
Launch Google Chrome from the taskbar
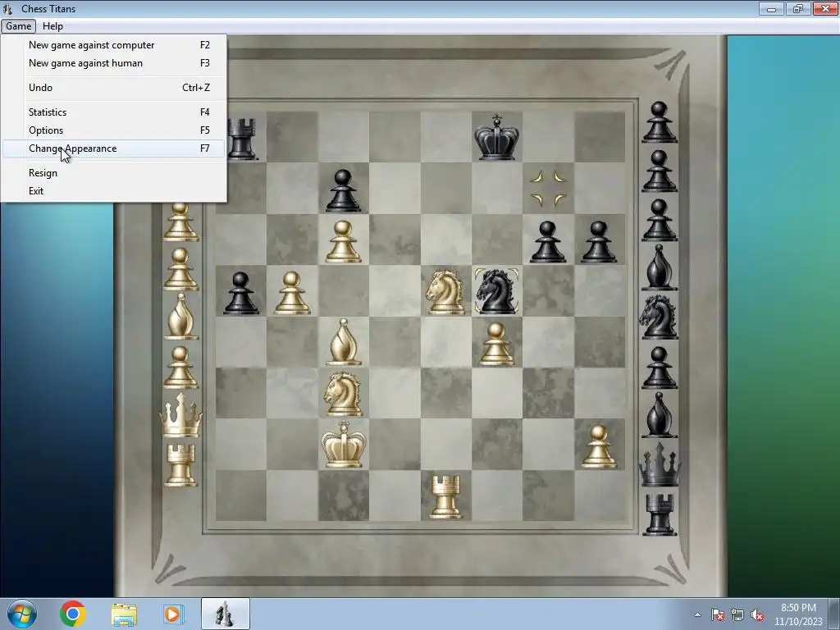(73, 614)
